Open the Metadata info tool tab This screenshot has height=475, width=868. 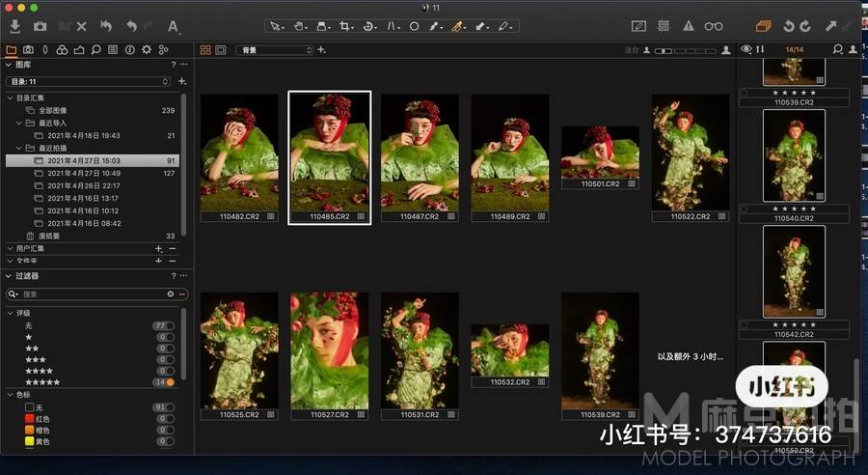click(x=129, y=50)
